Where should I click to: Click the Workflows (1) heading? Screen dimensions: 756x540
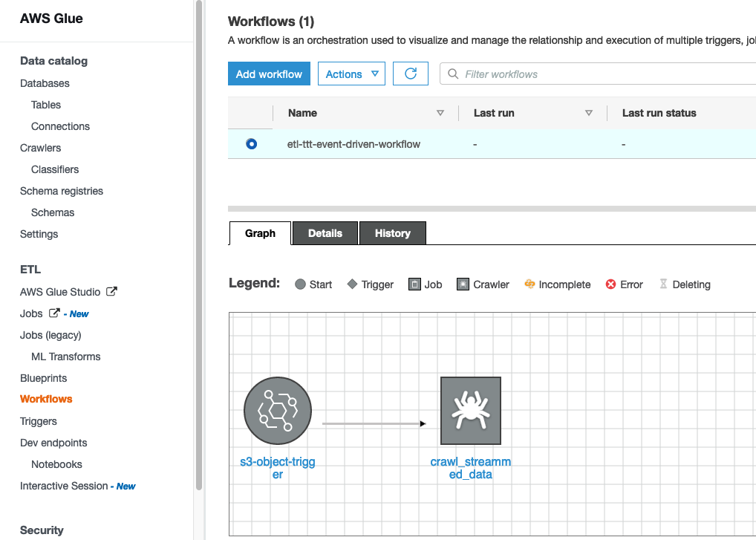pos(271,22)
